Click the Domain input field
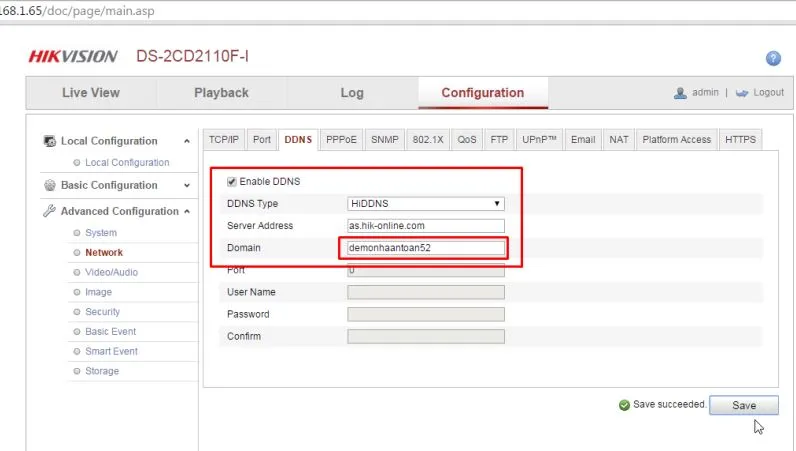The height and width of the screenshot is (451, 796). (425, 248)
